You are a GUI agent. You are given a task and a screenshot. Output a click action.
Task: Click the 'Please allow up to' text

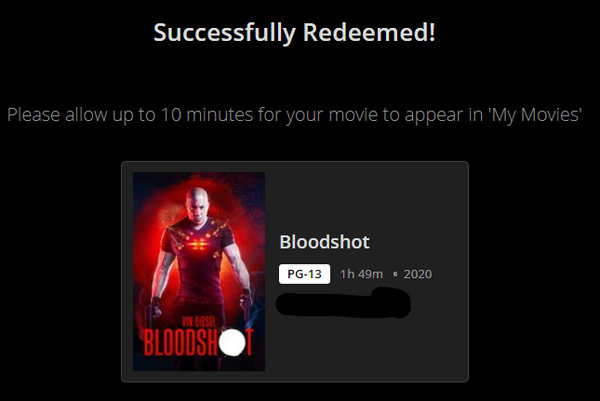coord(81,114)
